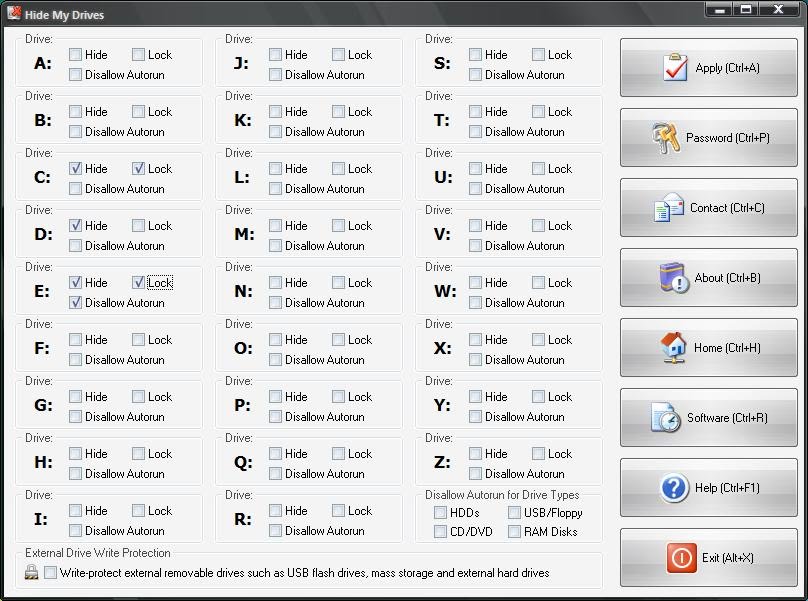This screenshot has height=601, width=808.
Task: Click the Apply checkmark clipboard icon
Action: coord(675,68)
